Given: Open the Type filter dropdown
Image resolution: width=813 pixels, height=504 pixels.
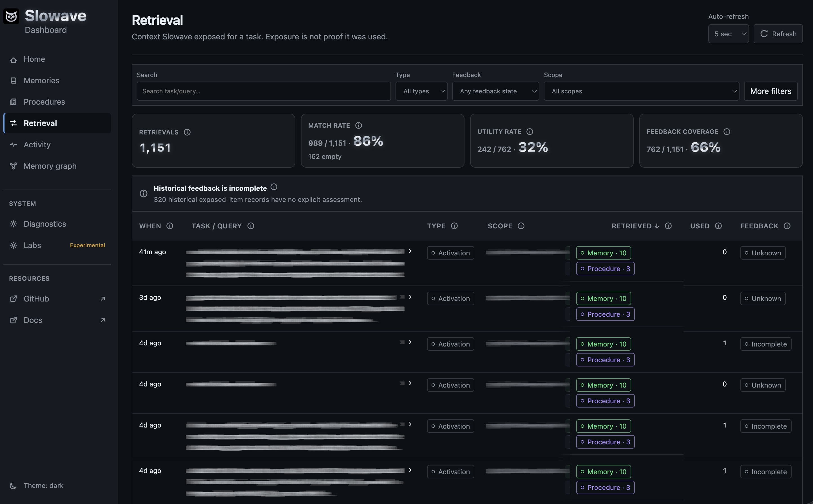Looking at the screenshot, I should tap(421, 91).
